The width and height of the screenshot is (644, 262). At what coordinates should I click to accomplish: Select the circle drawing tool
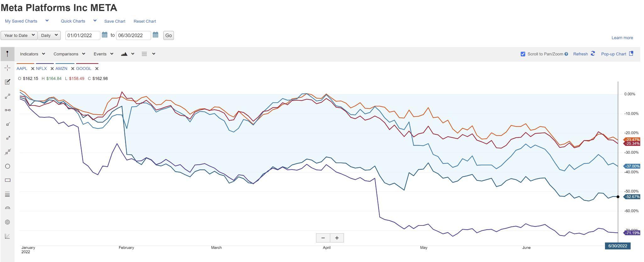click(x=8, y=166)
